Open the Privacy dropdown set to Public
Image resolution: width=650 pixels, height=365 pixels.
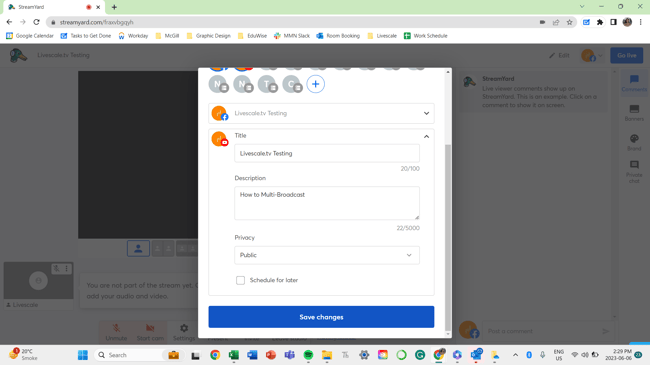[327, 255]
